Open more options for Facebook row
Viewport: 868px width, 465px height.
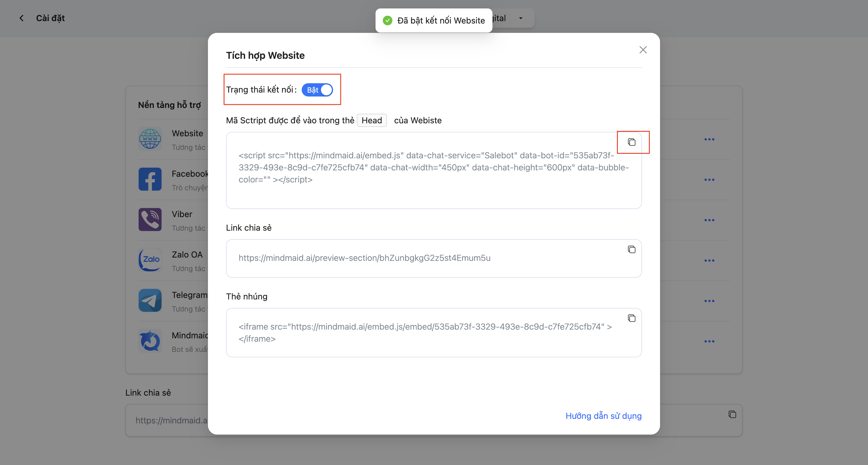pos(709,180)
